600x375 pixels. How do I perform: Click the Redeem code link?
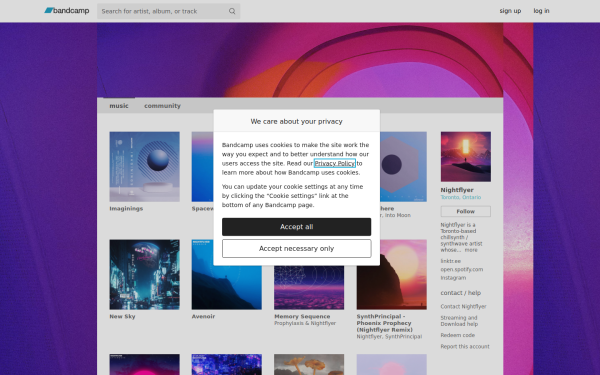[x=458, y=335]
